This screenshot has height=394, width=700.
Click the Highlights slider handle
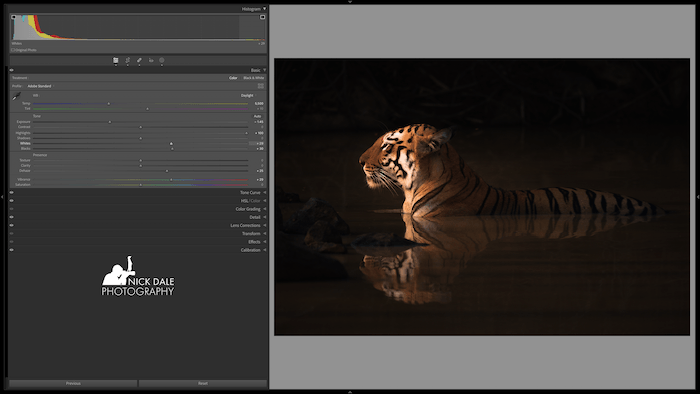246,133
